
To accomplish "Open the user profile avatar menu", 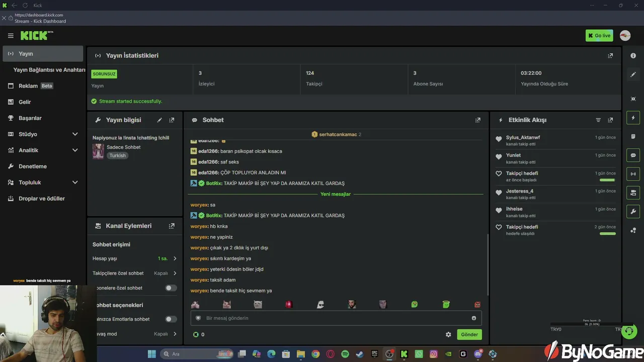I will pos(625,36).
